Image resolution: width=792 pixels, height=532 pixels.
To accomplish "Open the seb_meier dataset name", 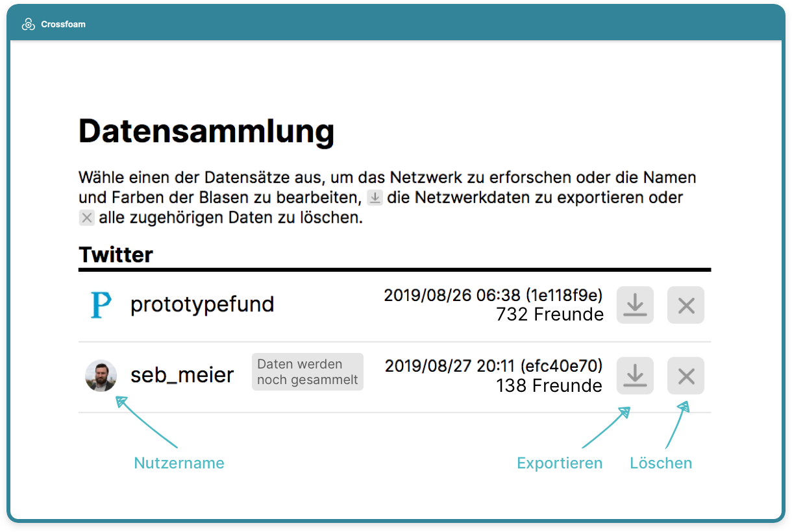I will [x=182, y=375].
